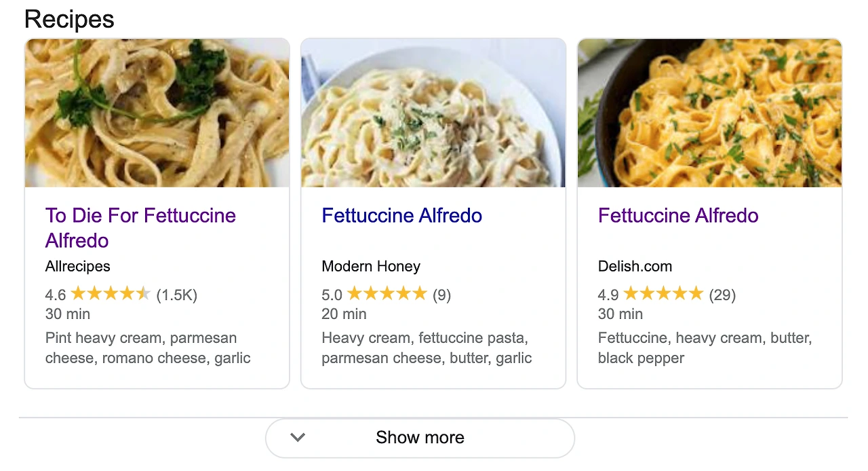The image size is (868, 471).
Task: Open Delish.com's Fettuccine Alfredo title link
Action: 678,216
